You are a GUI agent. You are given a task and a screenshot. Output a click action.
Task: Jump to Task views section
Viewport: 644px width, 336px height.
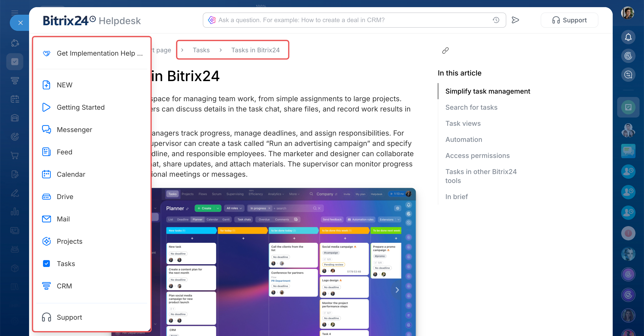coord(463,124)
